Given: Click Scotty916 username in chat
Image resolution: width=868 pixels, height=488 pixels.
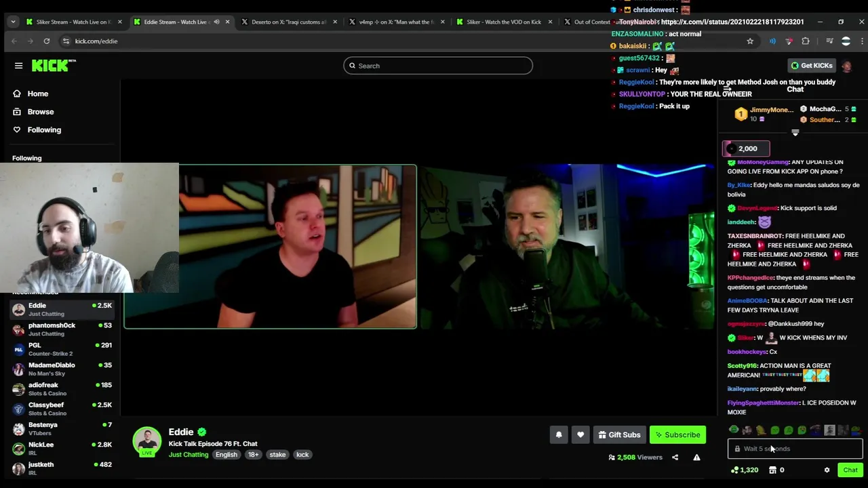Looking at the screenshot, I should click(x=742, y=366).
